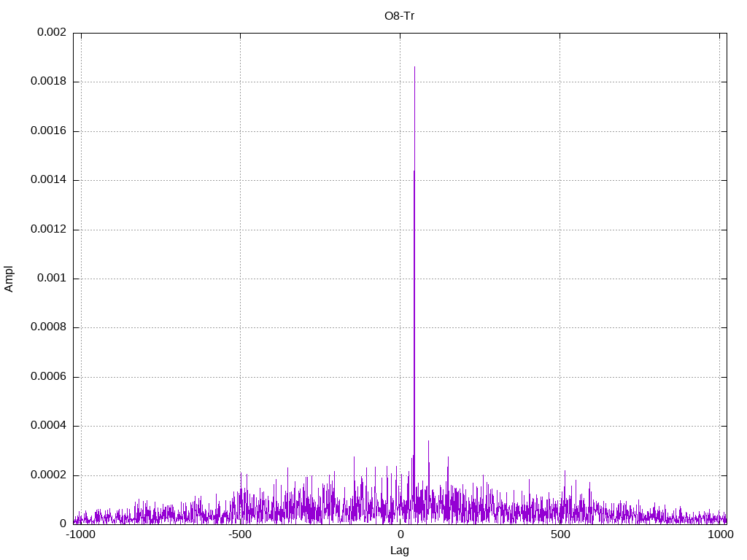This screenshot has width=747, height=560.
Task: Click the 0.0004 y-axis tick label
Action: (48, 426)
